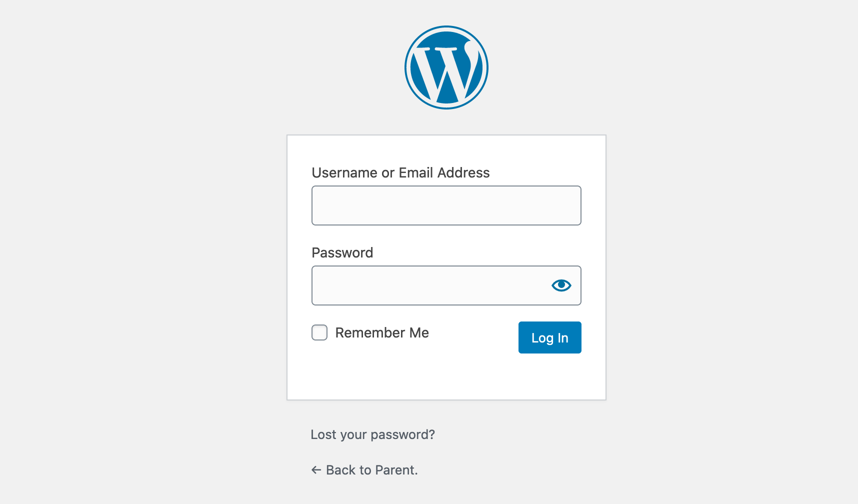This screenshot has width=858, height=504.
Task: Go to WordPress.org via the top logo
Action: point(446,67)
